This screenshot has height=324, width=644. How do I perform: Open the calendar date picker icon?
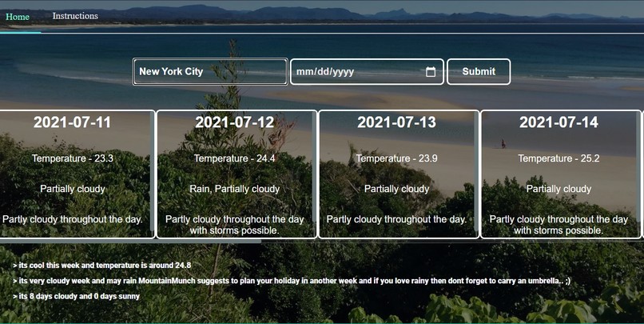pos(431,71)
